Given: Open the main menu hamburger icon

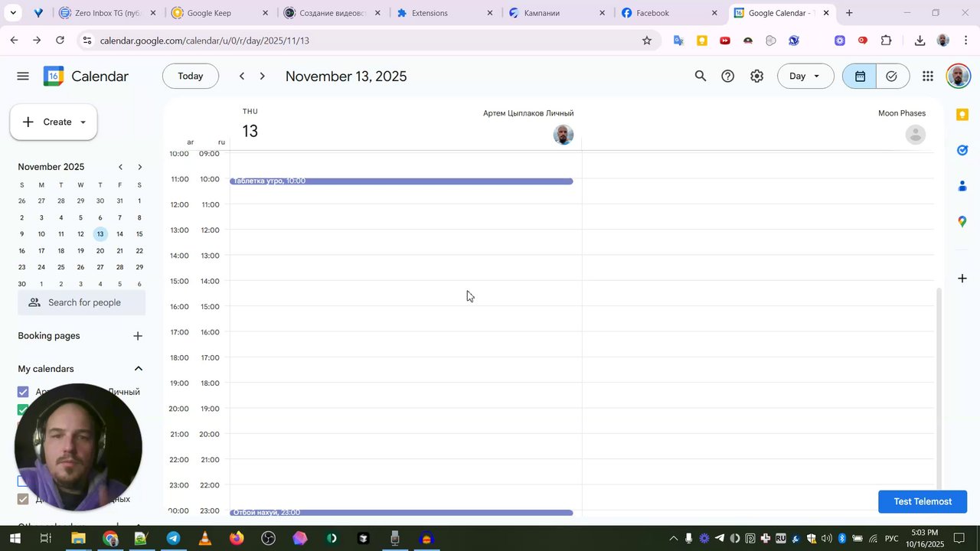Looking at the screenshot, I should point(23,76).
